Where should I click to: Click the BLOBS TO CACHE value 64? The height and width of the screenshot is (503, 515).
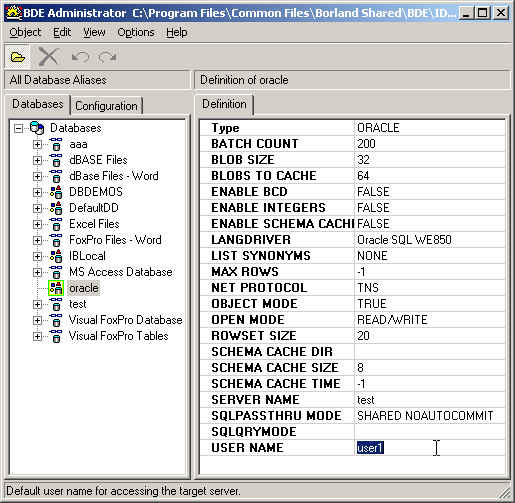(x=363, y=176)
